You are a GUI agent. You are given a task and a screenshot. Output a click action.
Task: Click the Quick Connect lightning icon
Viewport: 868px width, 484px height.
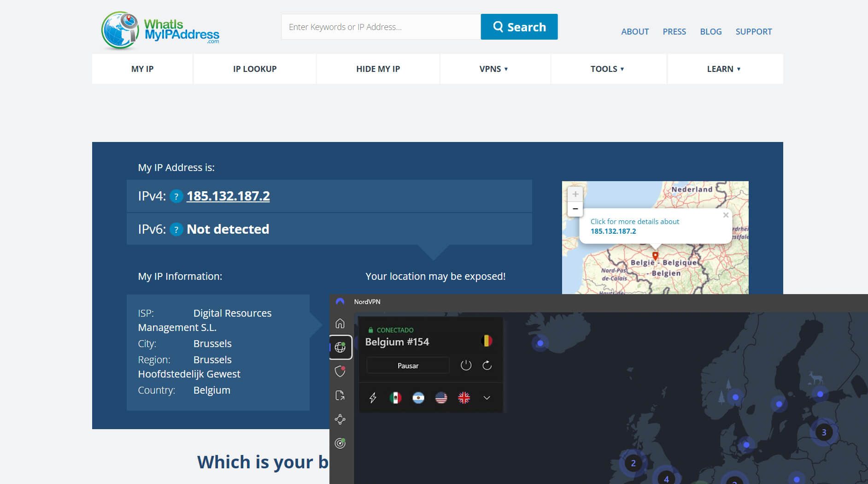click(373, 398)
